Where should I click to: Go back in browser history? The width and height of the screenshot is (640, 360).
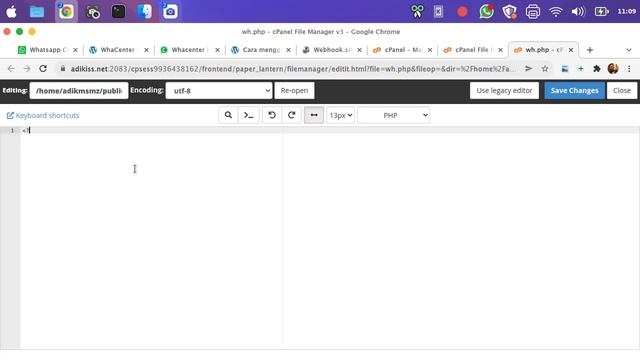[11, 69]
